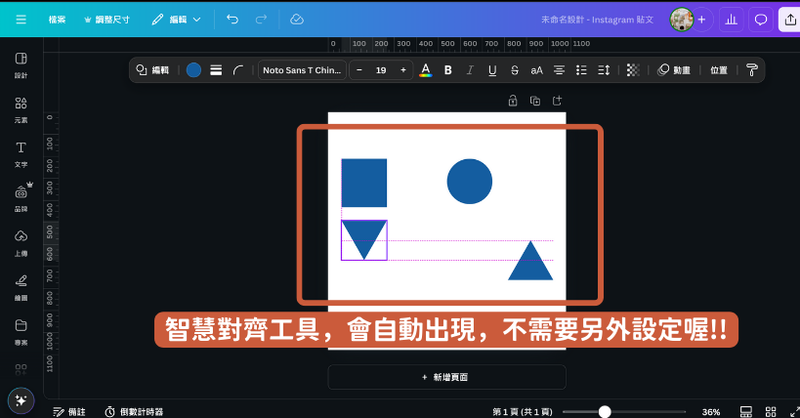Increase font size with the plus button
The width and height of the screenshot is (800, 418).
click(403, 70)
